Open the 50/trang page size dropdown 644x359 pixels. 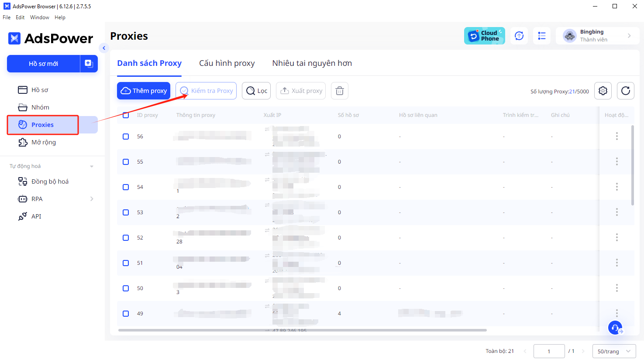pos(614,351)
